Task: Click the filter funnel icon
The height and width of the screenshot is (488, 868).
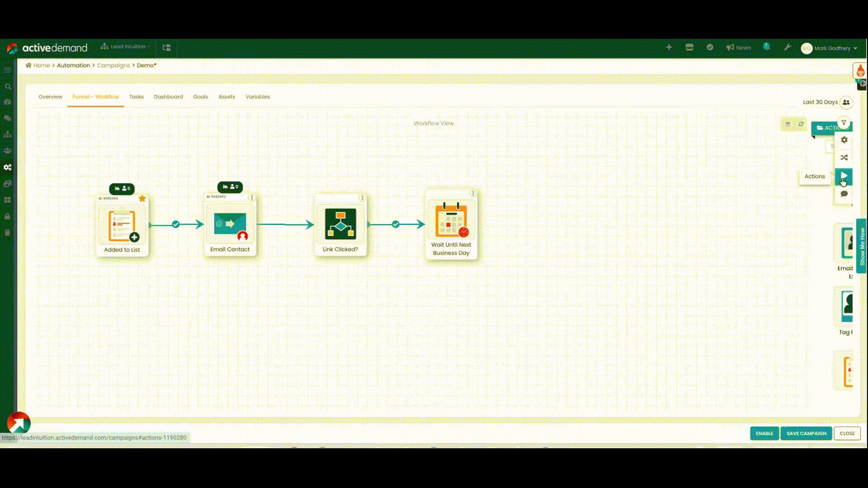Action: tap(844, 122)
